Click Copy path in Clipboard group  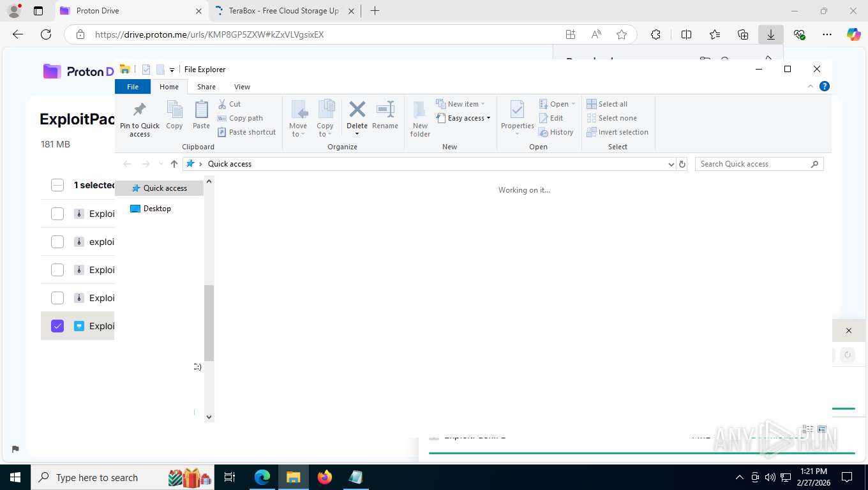pyautogui.click(x=240, y=118)
